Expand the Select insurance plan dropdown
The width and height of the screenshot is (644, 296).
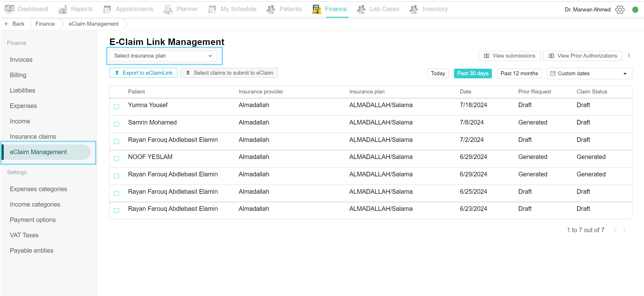coord(163,56)
